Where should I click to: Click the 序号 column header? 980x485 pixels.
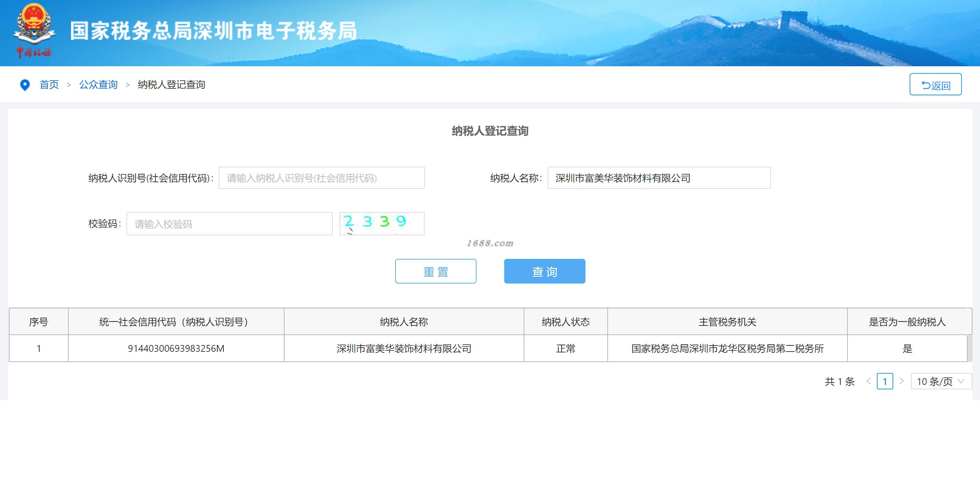coord(38,322)
